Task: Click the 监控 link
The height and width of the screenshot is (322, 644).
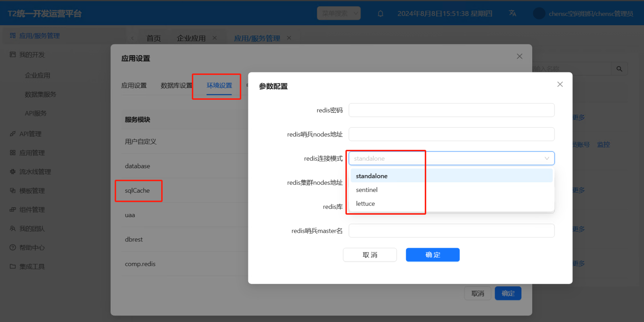Action: click(604, 144)
